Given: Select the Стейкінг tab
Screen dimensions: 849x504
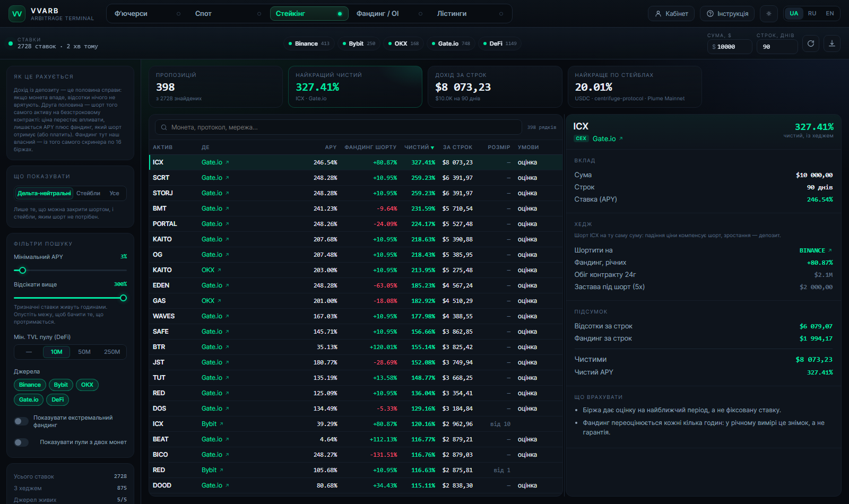Looking at the screenshot, I should [x=309, y=14].
